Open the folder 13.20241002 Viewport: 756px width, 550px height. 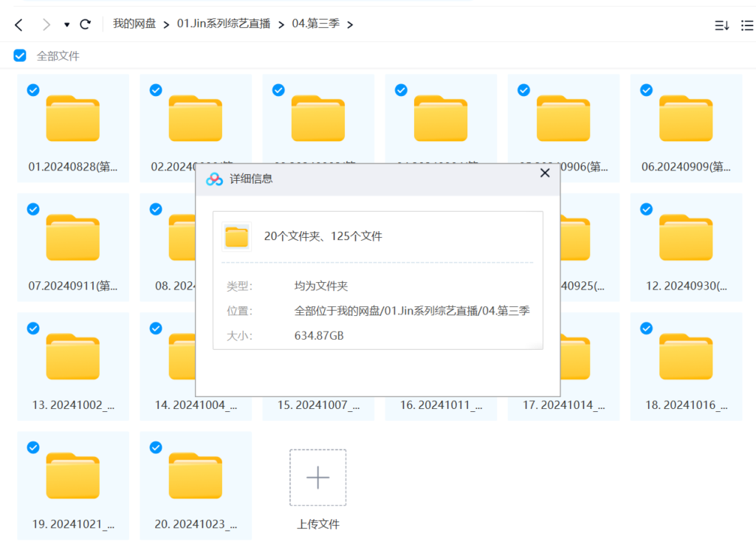coord(72,356)
